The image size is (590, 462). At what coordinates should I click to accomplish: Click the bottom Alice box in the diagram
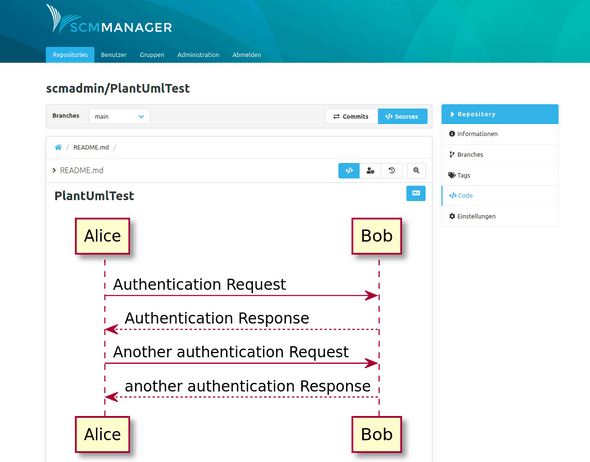click(102, 435)
